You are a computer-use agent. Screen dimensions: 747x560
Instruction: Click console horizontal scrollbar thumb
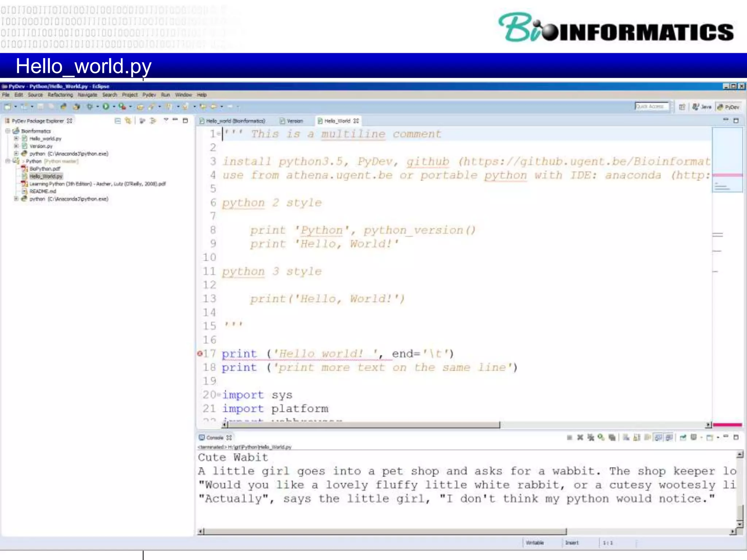point(385,532)
